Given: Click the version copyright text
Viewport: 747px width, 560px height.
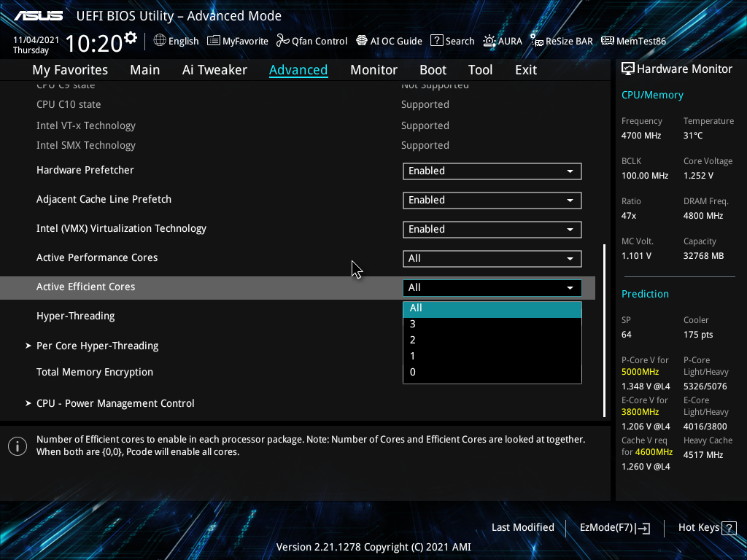Looking at the screenshot, I should coord(373,548).
